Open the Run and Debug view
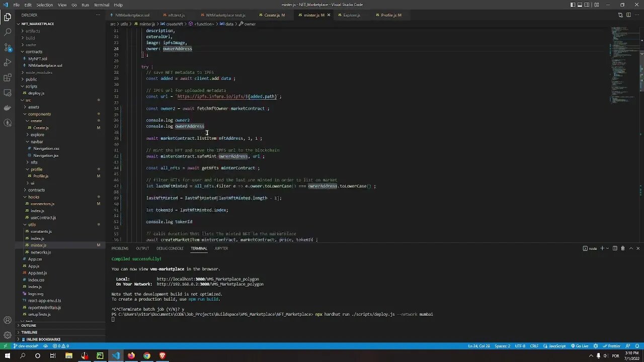This screenshot has width=644, height=362. tap(8, 62)
